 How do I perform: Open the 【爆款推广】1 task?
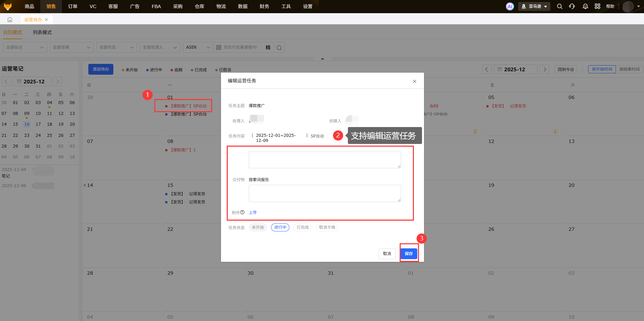(x=181, y=150)
